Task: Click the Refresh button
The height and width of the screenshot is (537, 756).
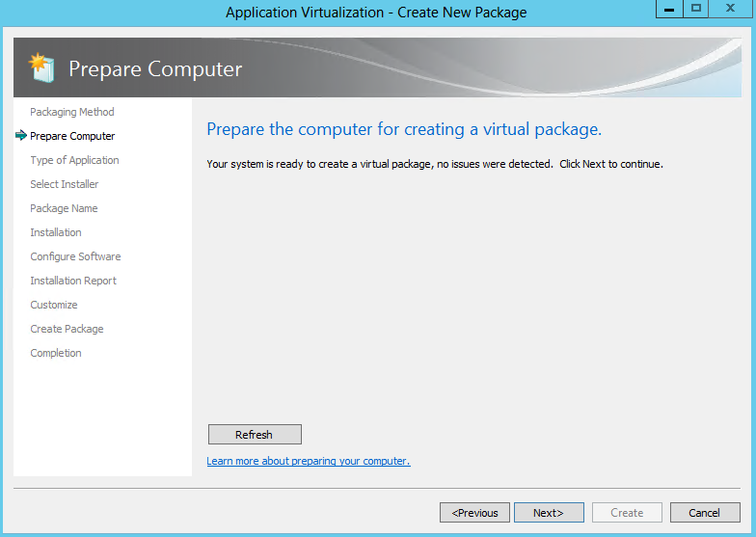Action: click(x=255, y=434)
